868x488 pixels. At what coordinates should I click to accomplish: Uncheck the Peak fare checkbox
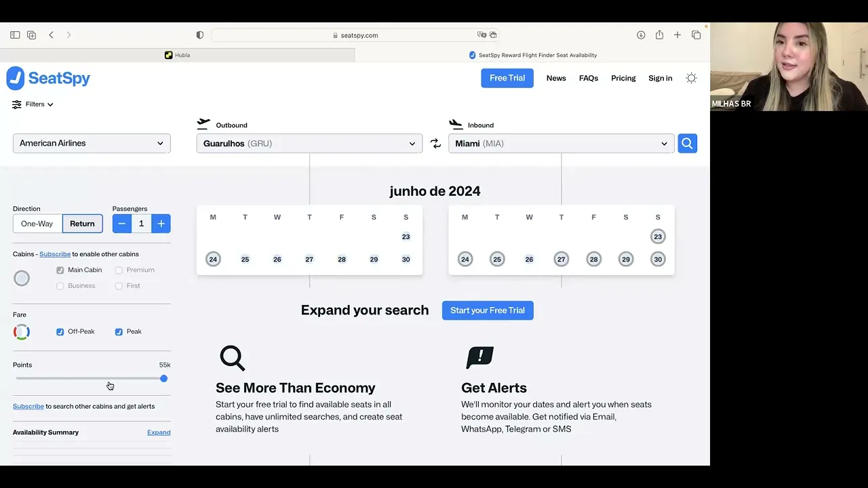[x=119, y=332]
